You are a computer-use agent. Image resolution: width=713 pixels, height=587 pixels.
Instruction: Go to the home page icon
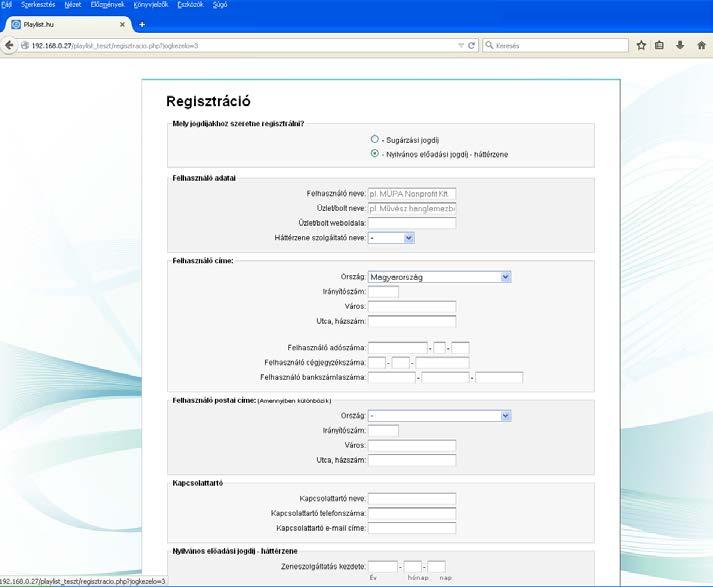pos(701,45)
